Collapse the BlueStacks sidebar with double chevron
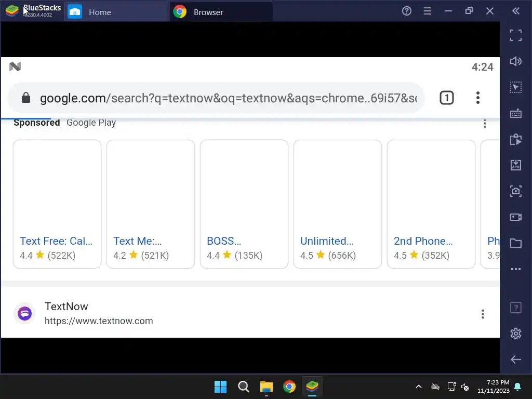Image resolution: width=532 pixels, height=399 pixels. click(x=516, y=11)
